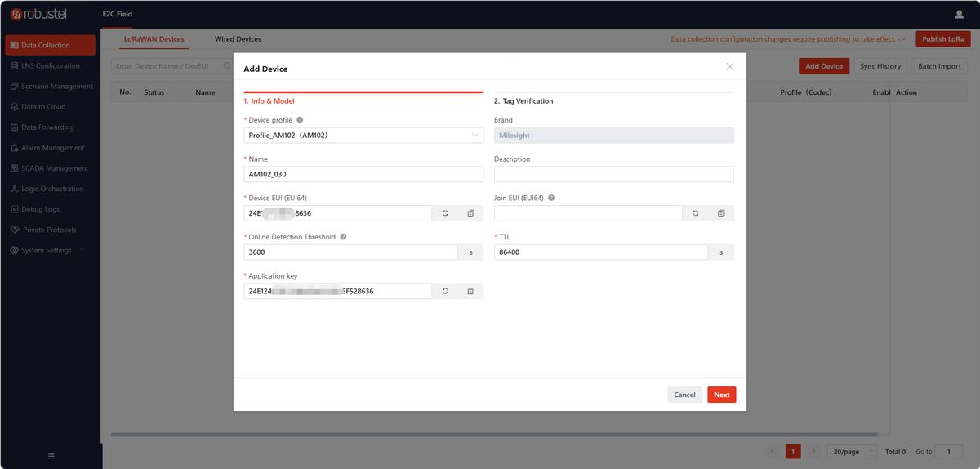
Task: Go to previous page arrow
Action: (773, 451)
